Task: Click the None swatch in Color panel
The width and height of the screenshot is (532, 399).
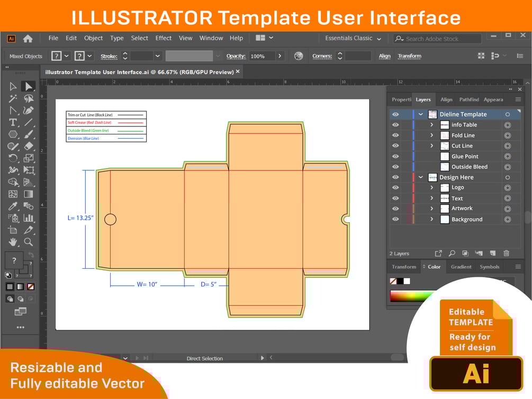Action: pos(393,281)
